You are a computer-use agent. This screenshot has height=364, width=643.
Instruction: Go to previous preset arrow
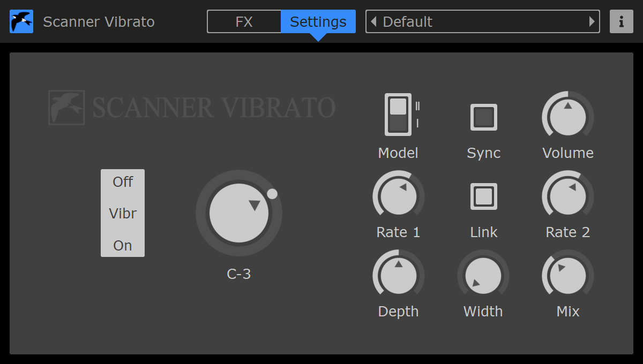(x=373, y=21)
